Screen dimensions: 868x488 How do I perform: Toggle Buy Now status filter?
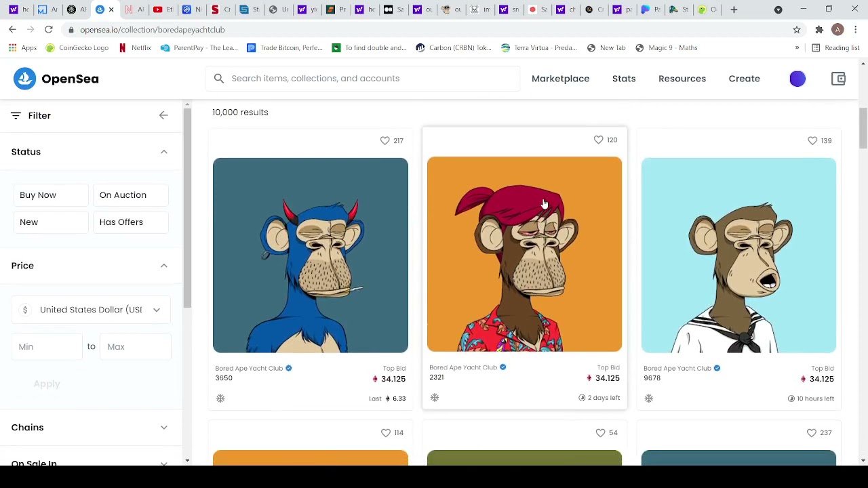point(50,195)
